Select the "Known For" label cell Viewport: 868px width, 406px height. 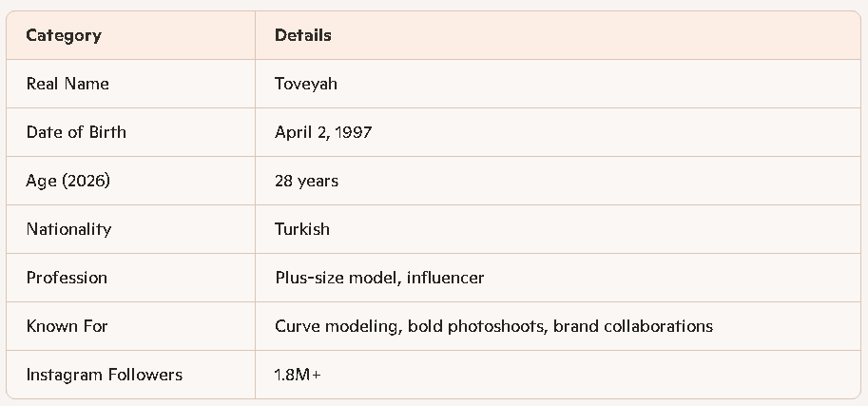pyautogui.click(x=68, y=326)
